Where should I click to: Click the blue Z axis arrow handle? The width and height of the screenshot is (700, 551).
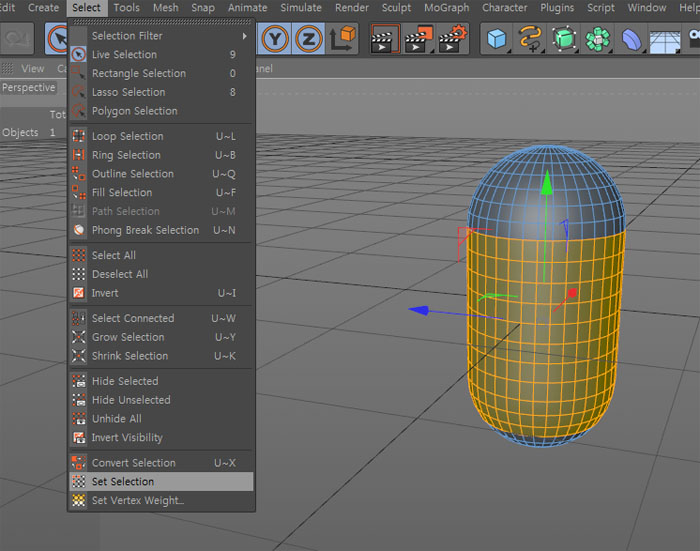coord(419,310)
